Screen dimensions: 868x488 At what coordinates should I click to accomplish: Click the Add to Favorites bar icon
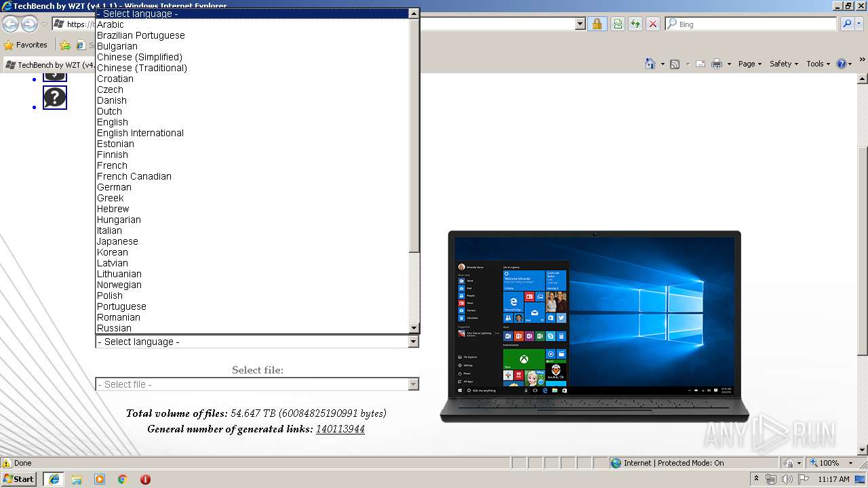pos(65,45)
